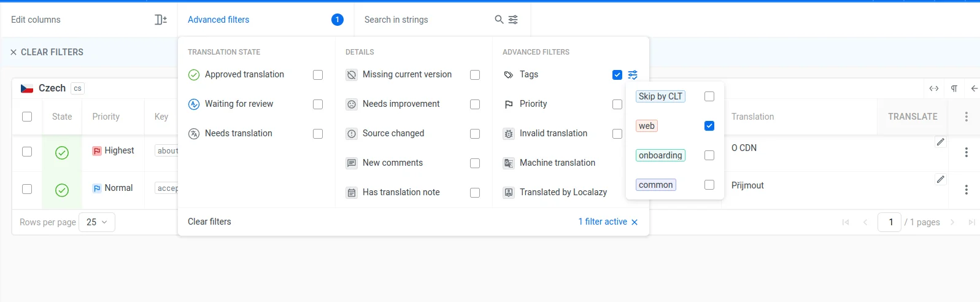Uncheck the web tag checkbox
Screen dimensions: 980x302
tap(709, 126)
